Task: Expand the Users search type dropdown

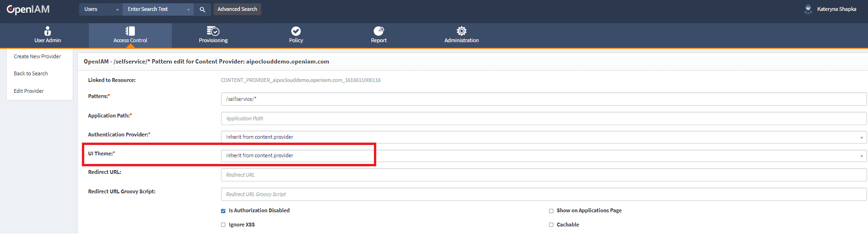Action: [101, 9]
